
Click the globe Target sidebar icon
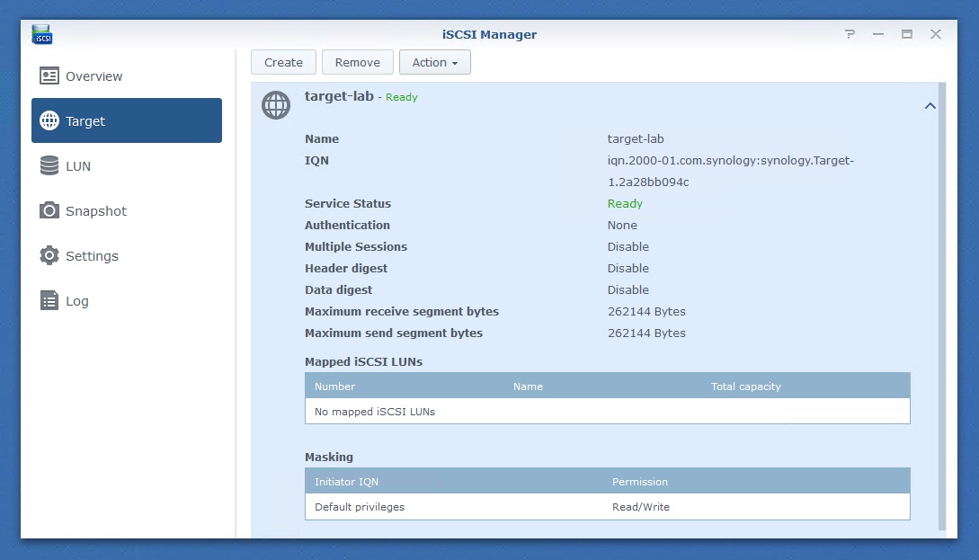49,121
